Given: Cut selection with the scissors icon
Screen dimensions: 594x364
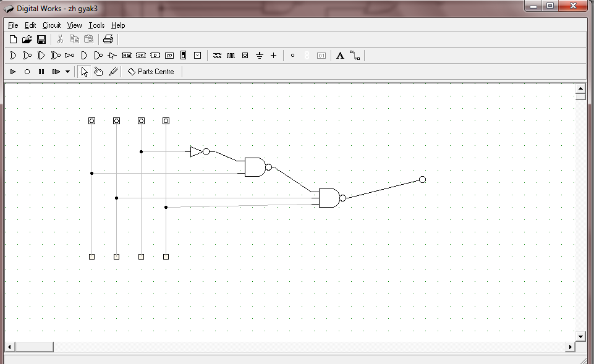Looking at the screenshot, I should 60,39.
